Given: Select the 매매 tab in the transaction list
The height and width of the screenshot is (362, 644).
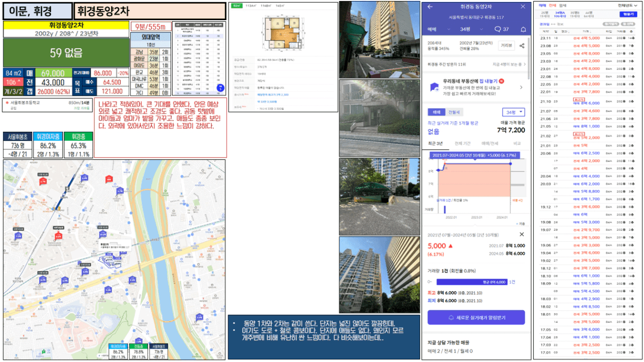Looking at the screenshot, I should 543,5.
